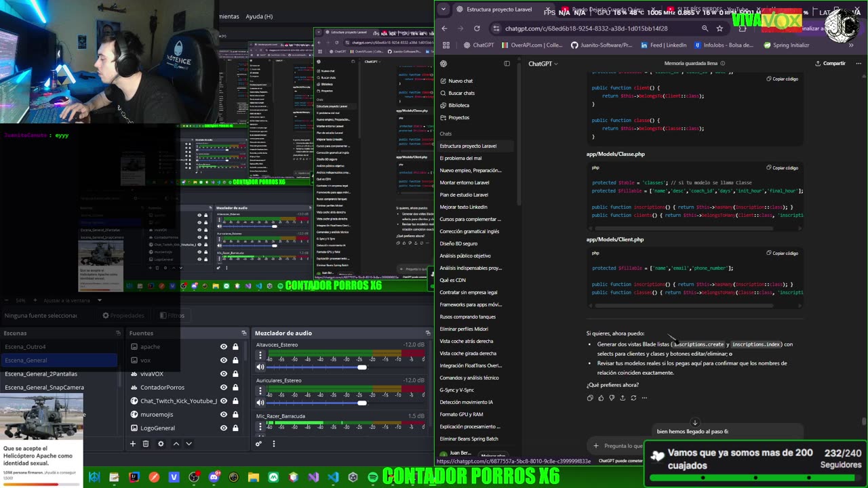
Task: Open the Spring Initializr bookmark
Action: pyautogui.click(x=786, y=45)
